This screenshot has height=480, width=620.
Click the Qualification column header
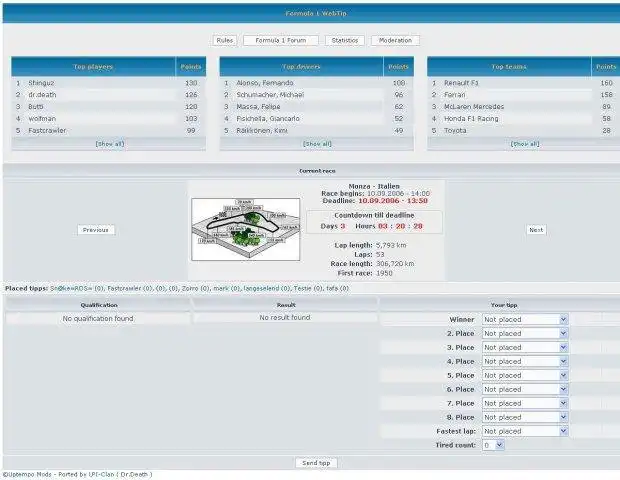pyautogui.click(x=99, y=305)
